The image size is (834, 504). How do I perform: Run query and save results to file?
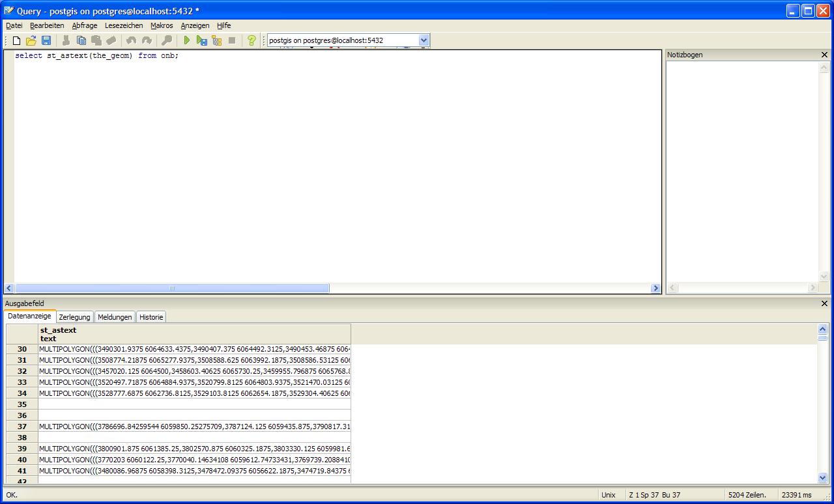(202, 40)
